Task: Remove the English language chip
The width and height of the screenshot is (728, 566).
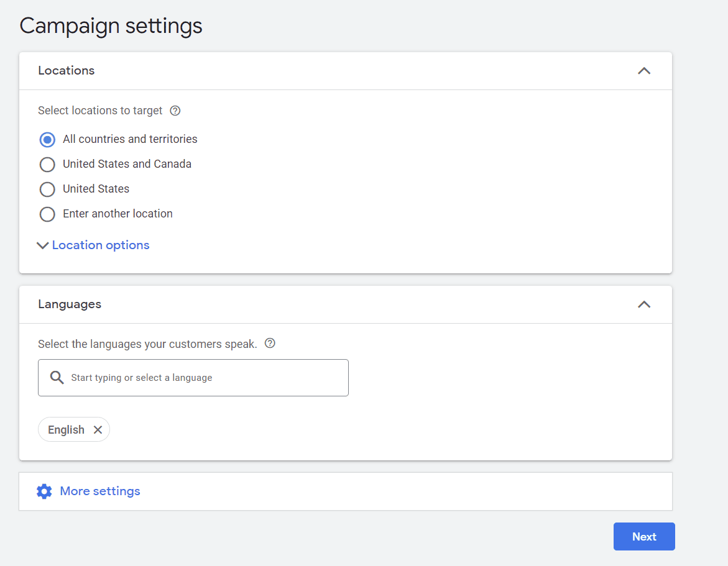Action: (98, 429)
